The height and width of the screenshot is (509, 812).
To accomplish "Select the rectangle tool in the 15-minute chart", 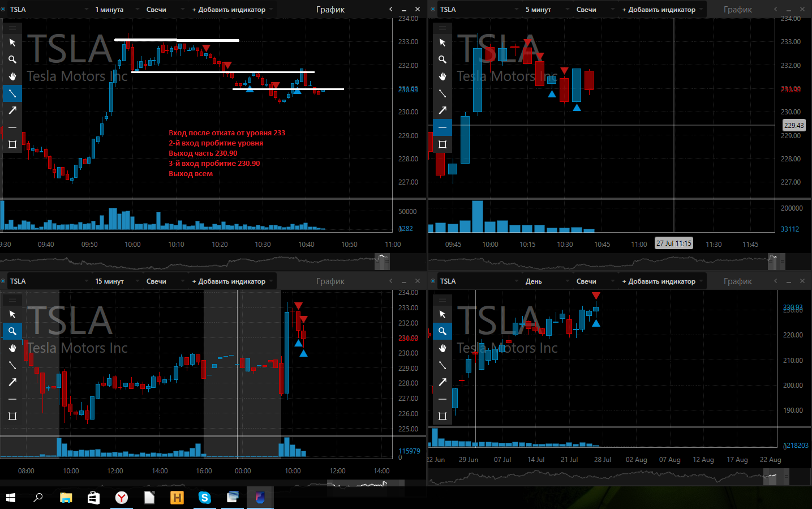I will (12, 416).
